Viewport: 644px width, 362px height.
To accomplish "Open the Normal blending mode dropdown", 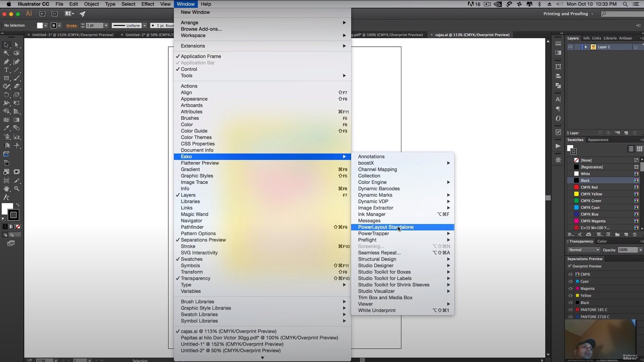I will click(584, 250).
